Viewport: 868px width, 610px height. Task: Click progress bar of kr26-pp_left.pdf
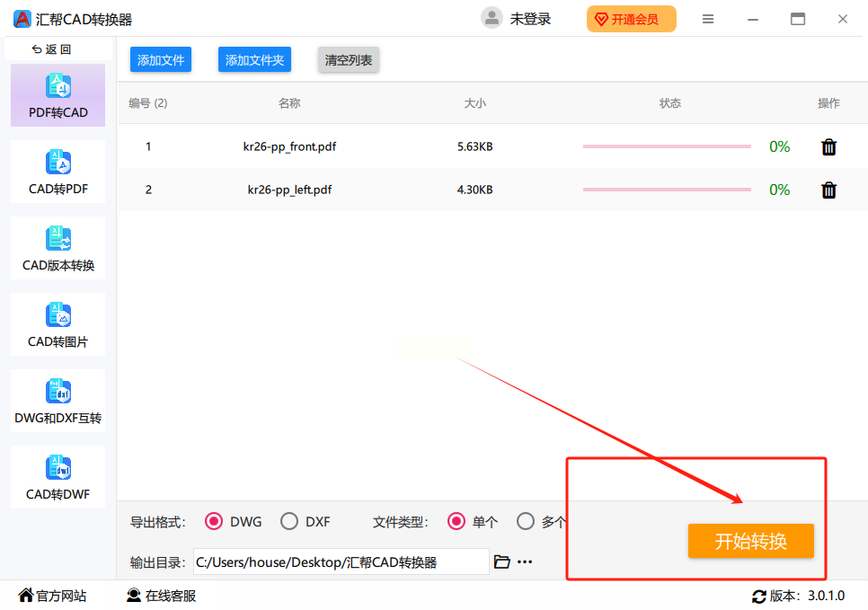[667, 190]
